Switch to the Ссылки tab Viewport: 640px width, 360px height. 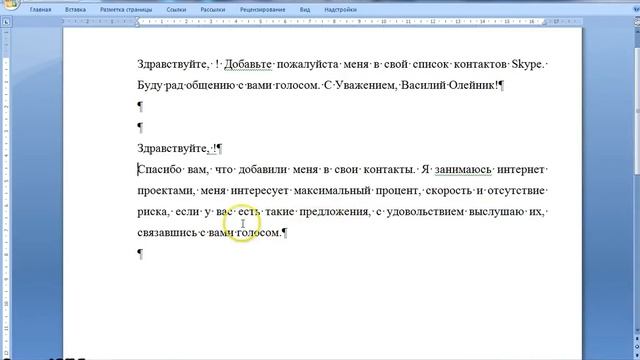pyautogui.click(x=176, y=9)
